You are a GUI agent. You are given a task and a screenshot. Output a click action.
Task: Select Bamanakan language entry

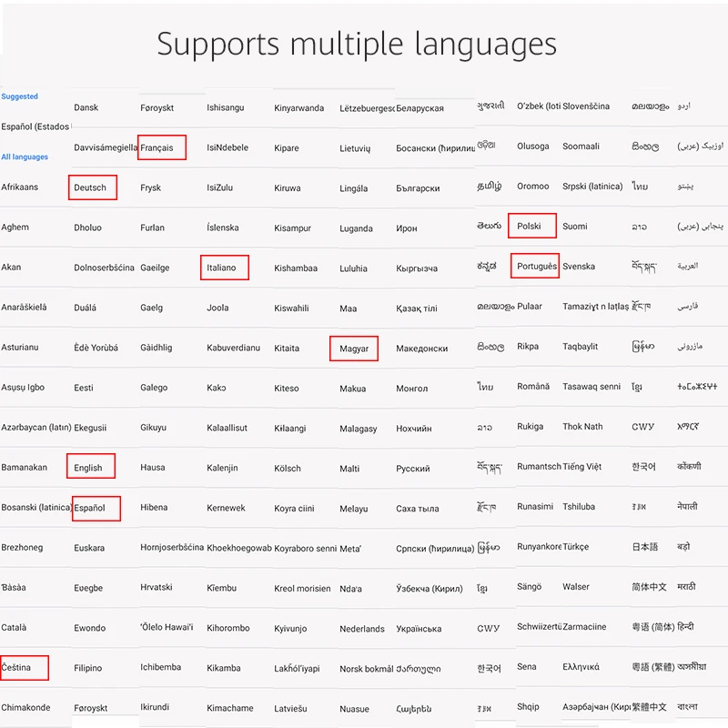pyautogui.click(x=25, y=467)
